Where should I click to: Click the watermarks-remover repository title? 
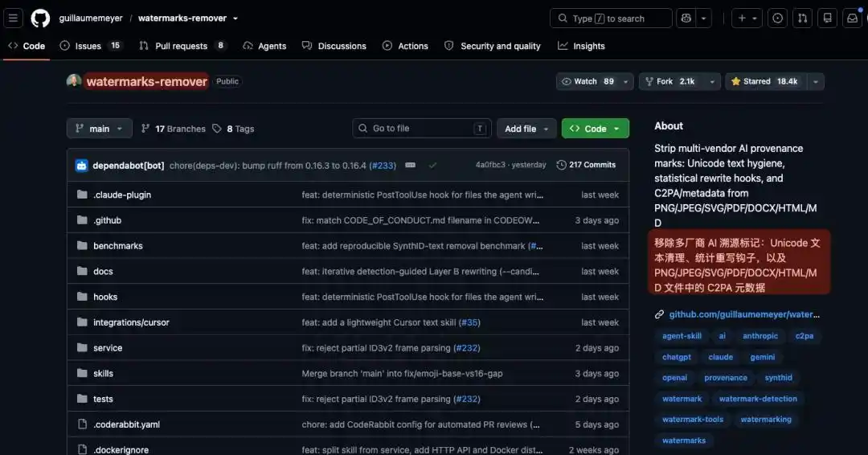147,81
